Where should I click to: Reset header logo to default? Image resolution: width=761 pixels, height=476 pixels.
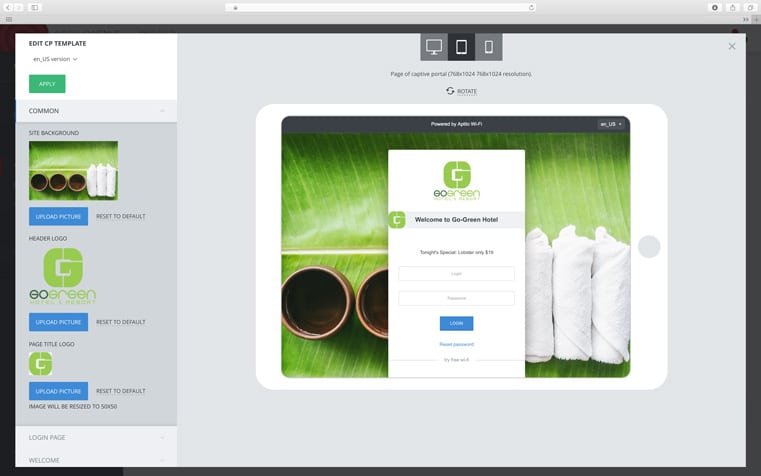pyautogui.click(x=121, y=322)
